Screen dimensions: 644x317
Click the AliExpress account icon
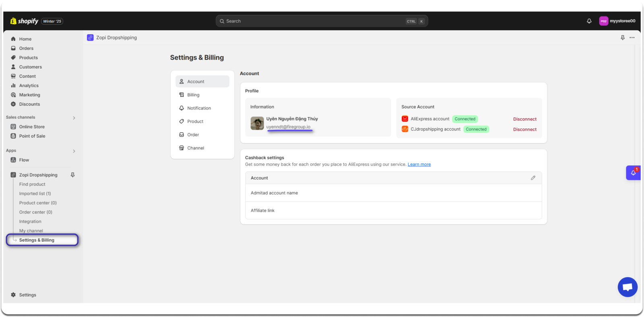coord(405,119)
